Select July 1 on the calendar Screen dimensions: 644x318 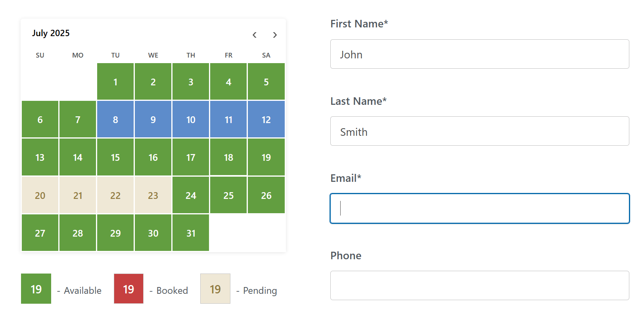[x=115, y=82]
